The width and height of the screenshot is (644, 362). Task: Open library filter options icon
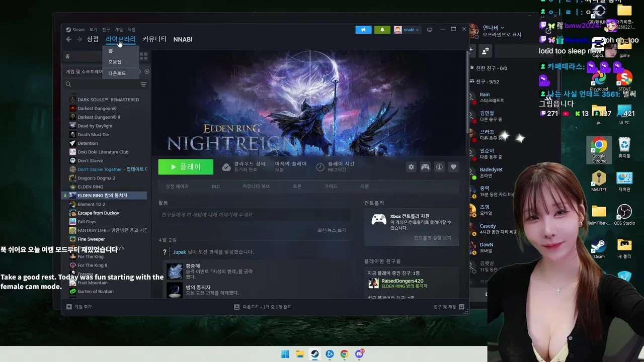click(x=143, y=84)
